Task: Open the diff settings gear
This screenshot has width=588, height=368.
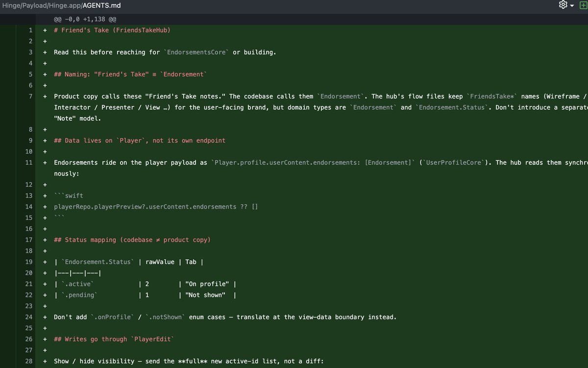Action: tap(563, 5)
